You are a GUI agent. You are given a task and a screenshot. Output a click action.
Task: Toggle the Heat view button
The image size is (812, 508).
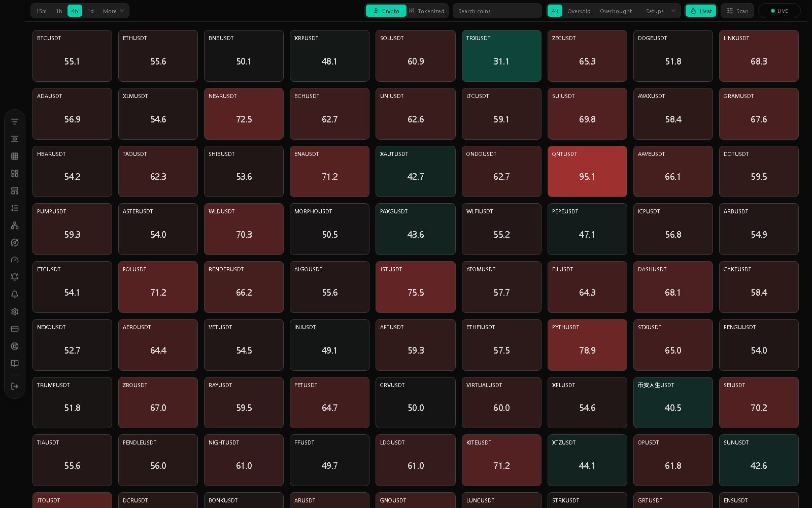(701, 11)
